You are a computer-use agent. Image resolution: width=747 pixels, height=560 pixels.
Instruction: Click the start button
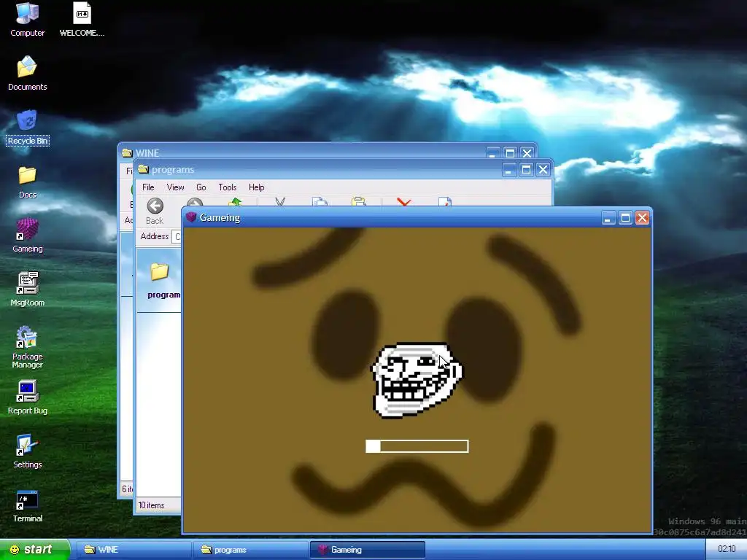click(x=35, y=550)
